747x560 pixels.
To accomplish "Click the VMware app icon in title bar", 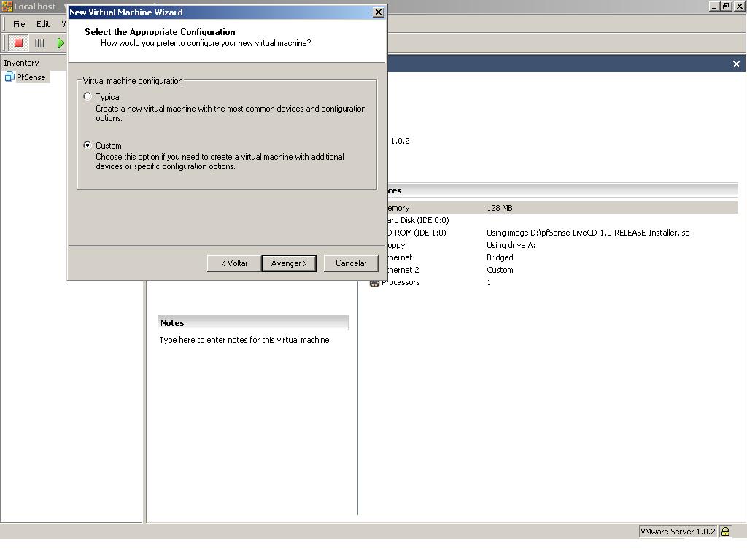I will coord(7,6).
